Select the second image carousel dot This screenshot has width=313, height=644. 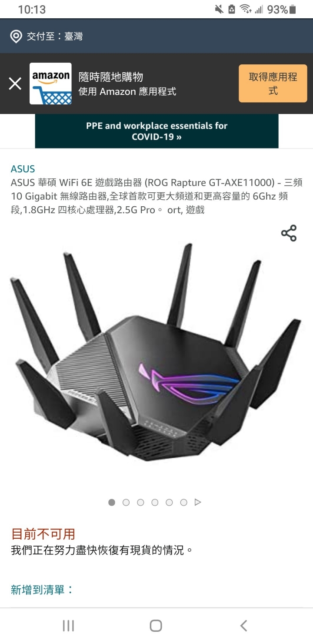pos(126,502)
